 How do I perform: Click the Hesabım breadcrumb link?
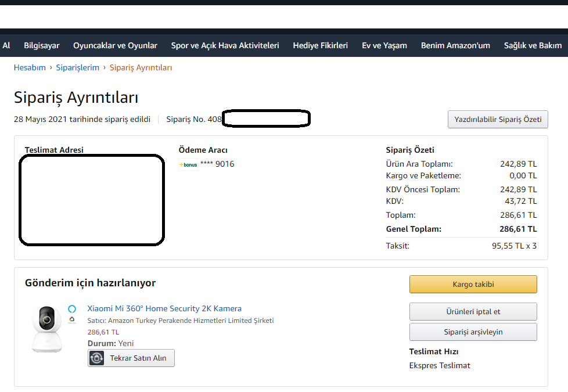(30, 67)
